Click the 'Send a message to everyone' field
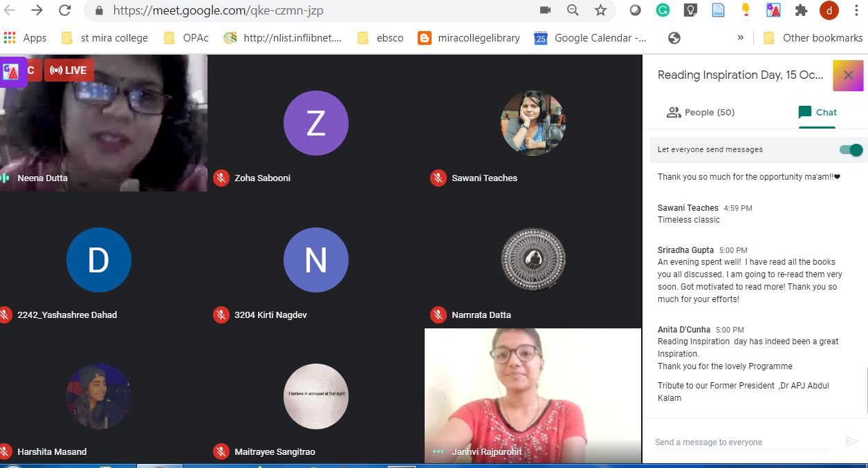Viewport: 868px width, 468px height. click(740, 442)
